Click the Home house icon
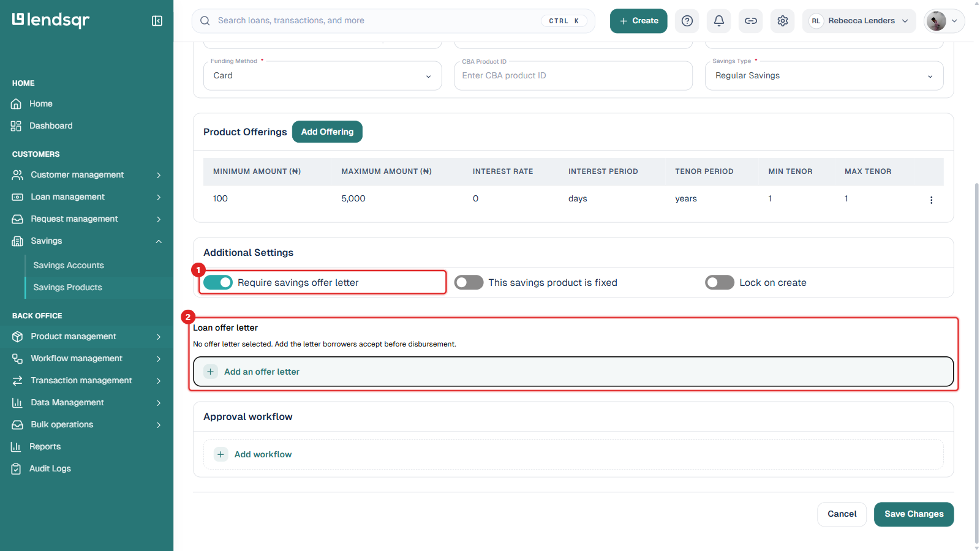Screen dimensions: 980x551 17,103
